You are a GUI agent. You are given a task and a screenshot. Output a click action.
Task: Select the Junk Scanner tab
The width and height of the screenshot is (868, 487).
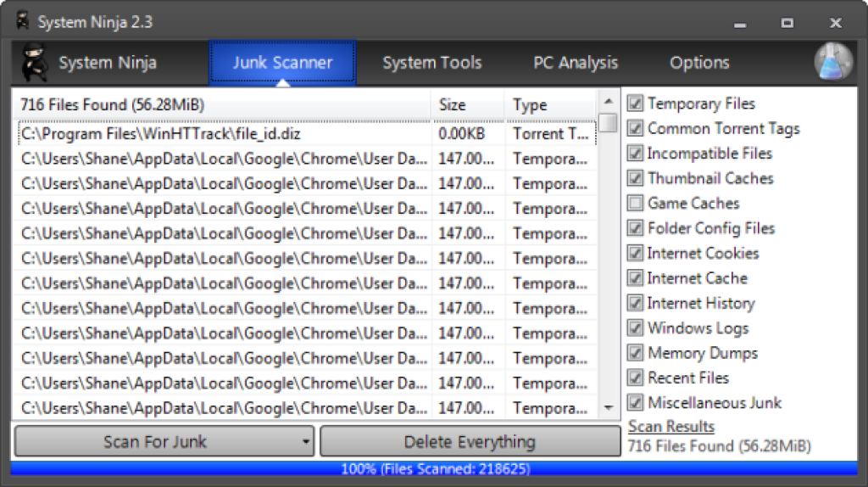[282, 63]
